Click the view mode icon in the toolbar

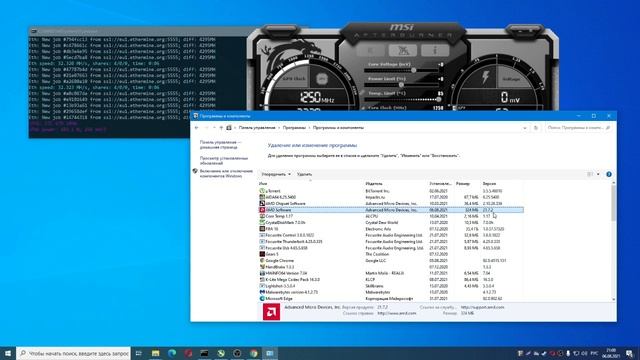[590, 174]
